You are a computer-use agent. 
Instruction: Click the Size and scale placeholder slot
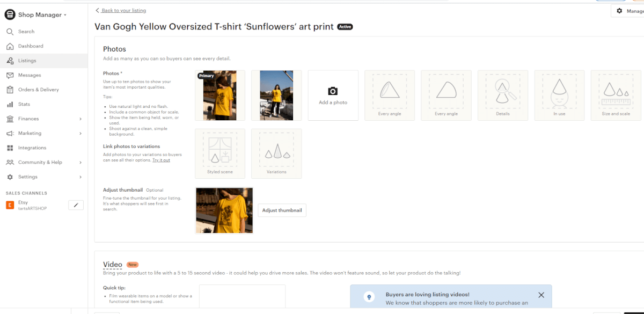point(616,95)
